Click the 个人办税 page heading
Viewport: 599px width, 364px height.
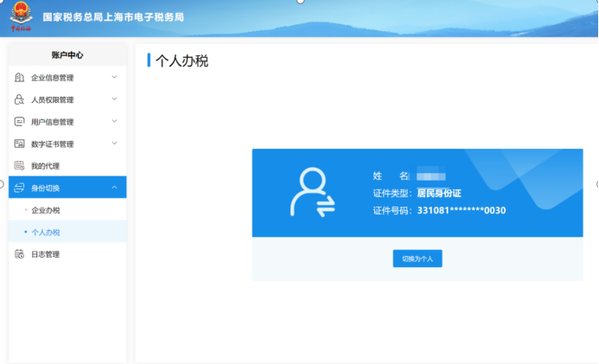[182, 61]
